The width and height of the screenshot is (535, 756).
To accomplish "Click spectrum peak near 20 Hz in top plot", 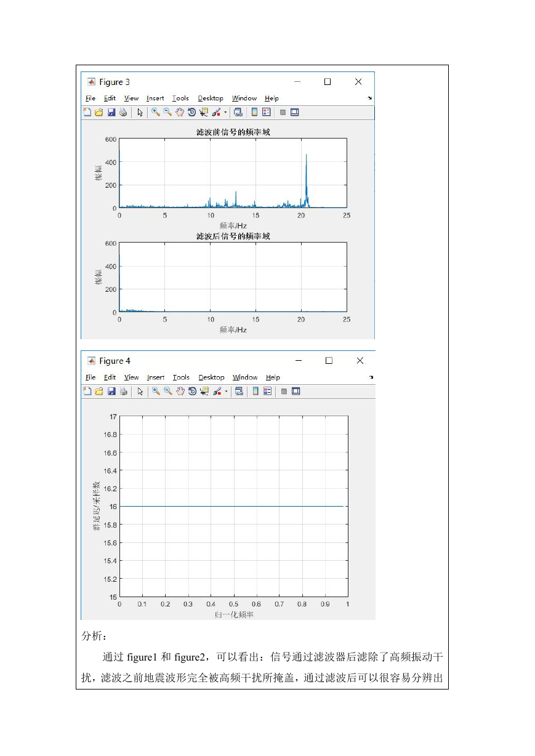I will point(306,180).
